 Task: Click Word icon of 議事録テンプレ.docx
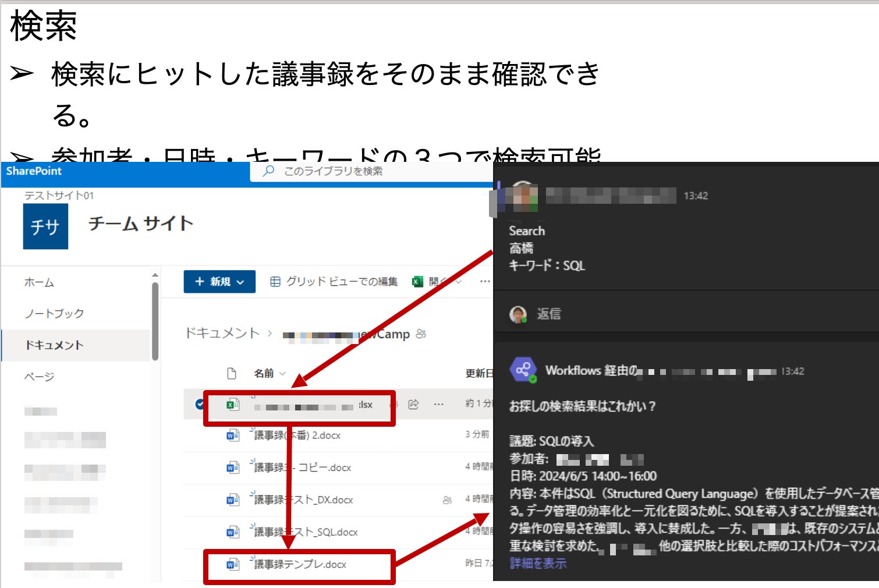tap(233, 564)
